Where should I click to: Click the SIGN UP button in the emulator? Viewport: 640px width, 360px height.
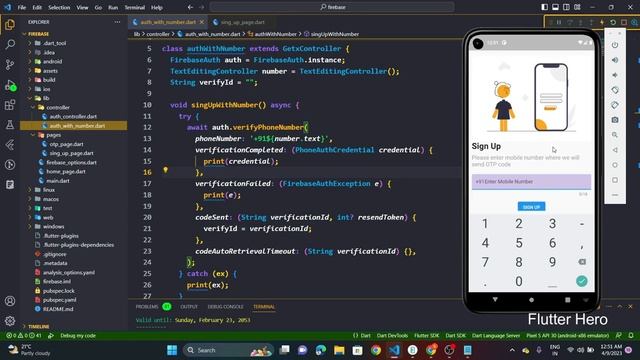click(x=531, y=207)
